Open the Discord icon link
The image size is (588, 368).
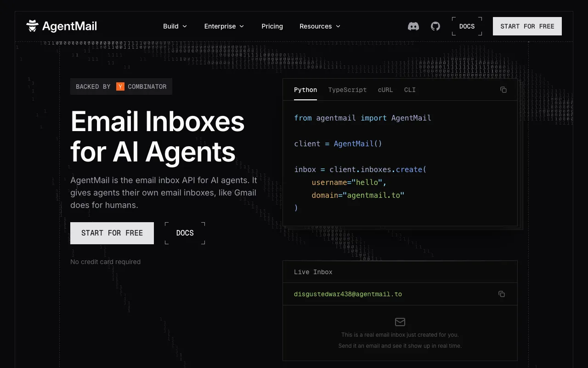point(413,26)
